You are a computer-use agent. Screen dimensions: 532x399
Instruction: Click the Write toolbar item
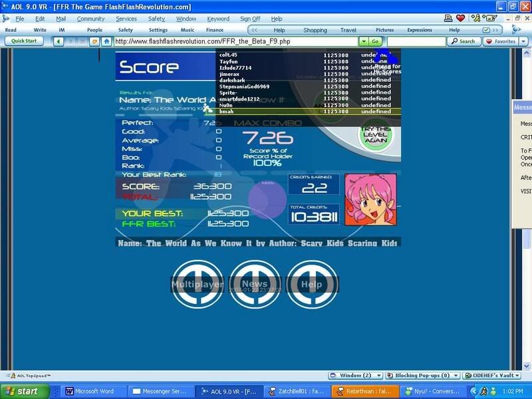(40, 30)
